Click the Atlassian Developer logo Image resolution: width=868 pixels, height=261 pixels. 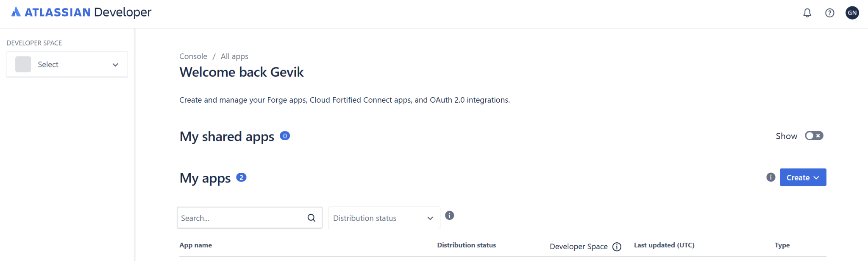click(81, 12)
